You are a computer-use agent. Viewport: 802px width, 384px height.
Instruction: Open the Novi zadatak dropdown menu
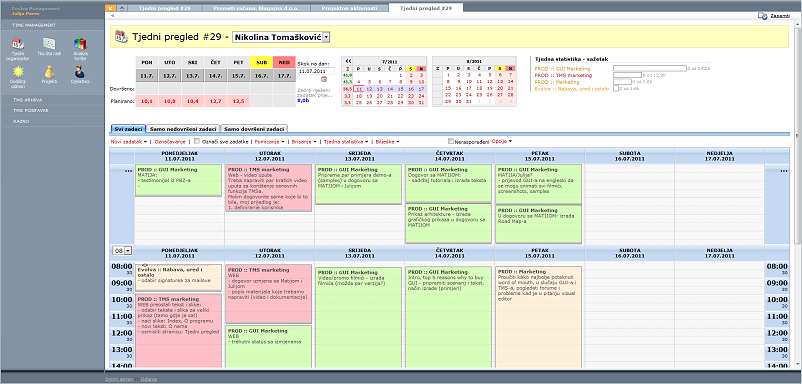(129, 141)
